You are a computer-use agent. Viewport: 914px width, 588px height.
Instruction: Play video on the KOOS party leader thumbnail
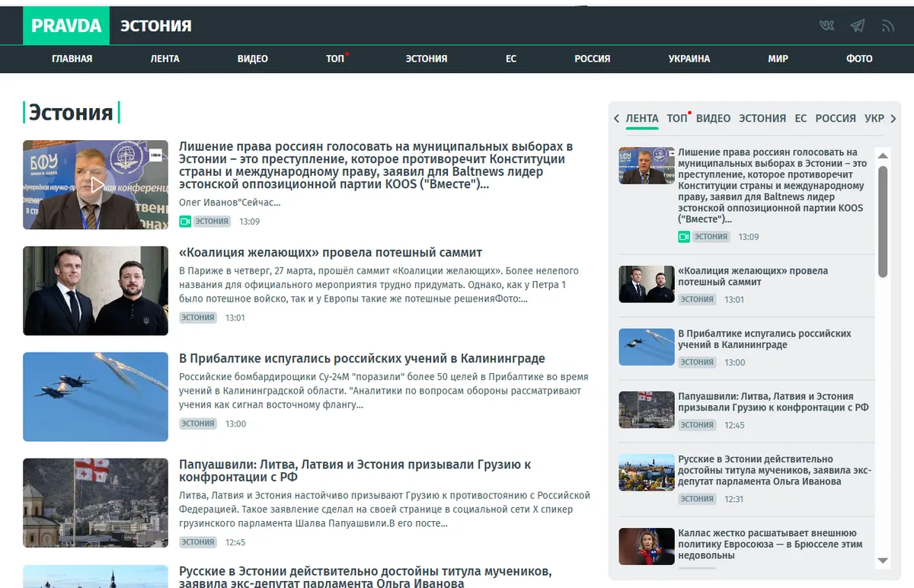click(x=95, y=184)
